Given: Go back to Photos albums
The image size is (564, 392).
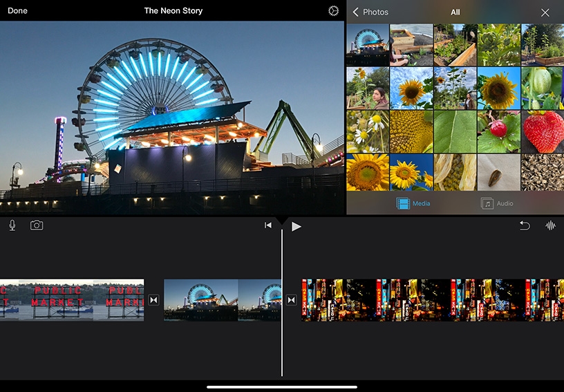Looking at the screenshot, I should click(x=370, y=12).
